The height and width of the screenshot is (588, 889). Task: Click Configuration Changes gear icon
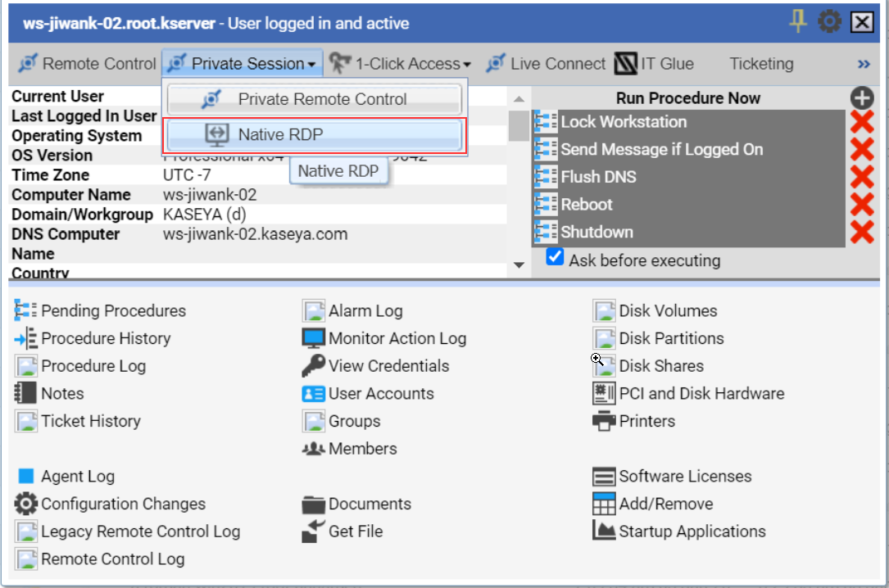[25, 504]
